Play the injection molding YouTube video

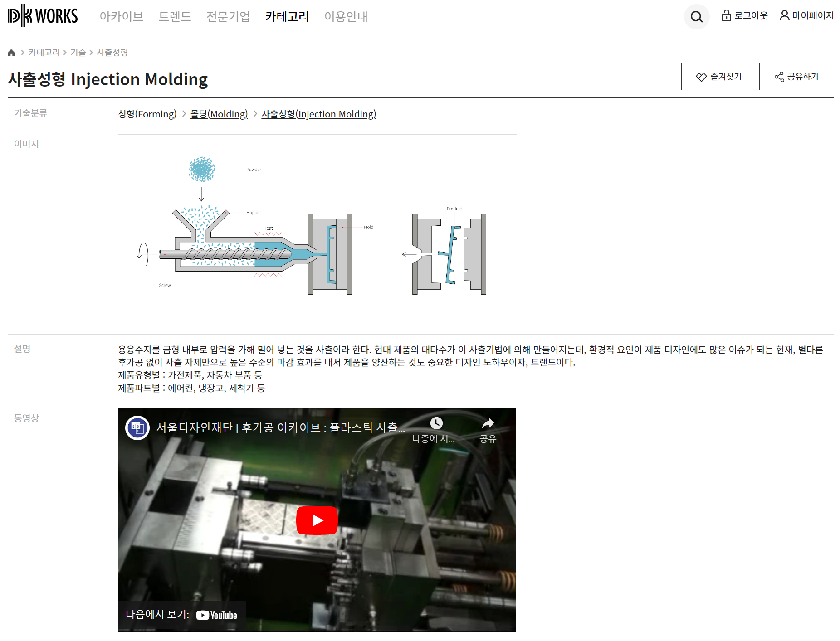317,520
